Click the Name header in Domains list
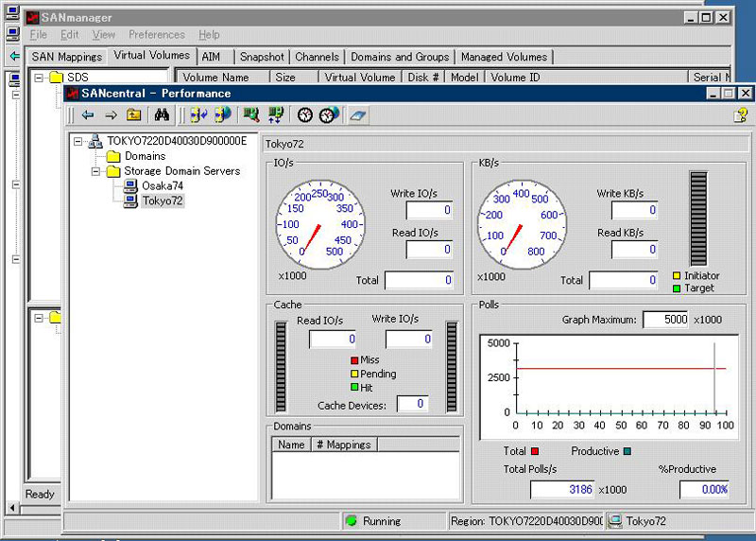756x541 pixels. tap(291, 445)
